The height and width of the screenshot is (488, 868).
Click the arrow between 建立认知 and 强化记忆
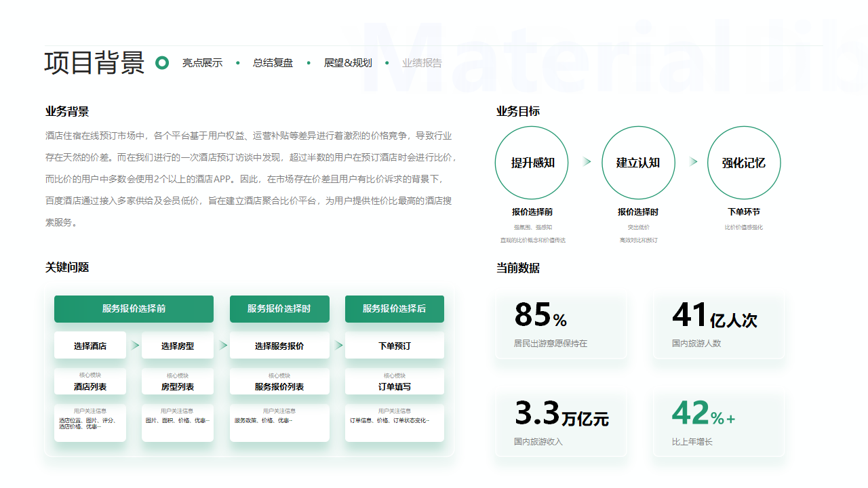pos(693,162)
